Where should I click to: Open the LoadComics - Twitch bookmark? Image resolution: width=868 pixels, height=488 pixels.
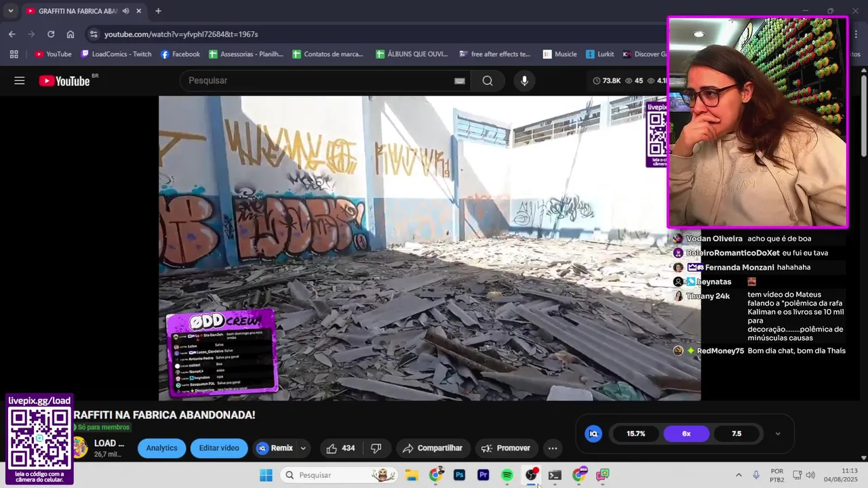(116, 54)
